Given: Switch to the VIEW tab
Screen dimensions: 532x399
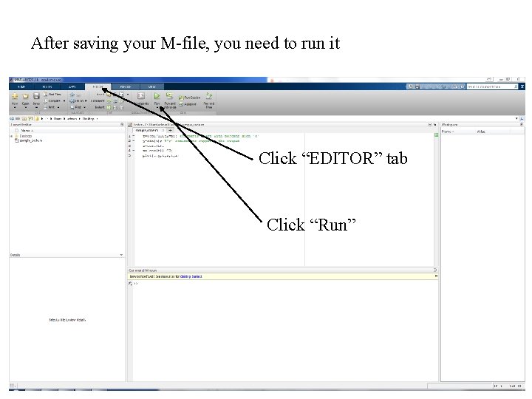Looking at the screenshot, I should (151, 87).
